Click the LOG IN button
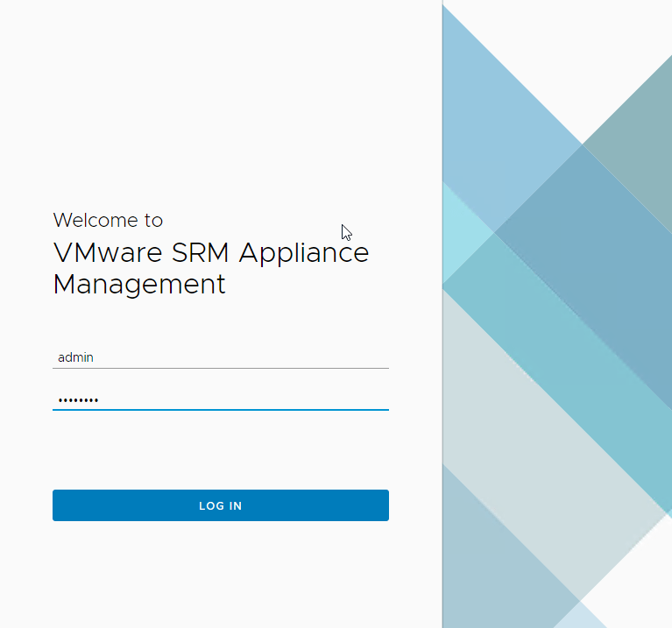 tap(220, 505)
